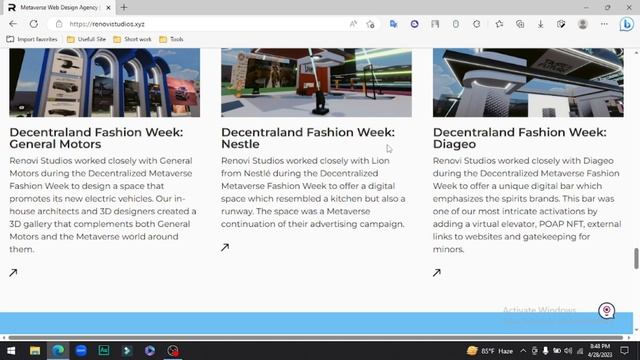
Task: Open the red screen recorder taskbar icon
Action: point(173,351)
